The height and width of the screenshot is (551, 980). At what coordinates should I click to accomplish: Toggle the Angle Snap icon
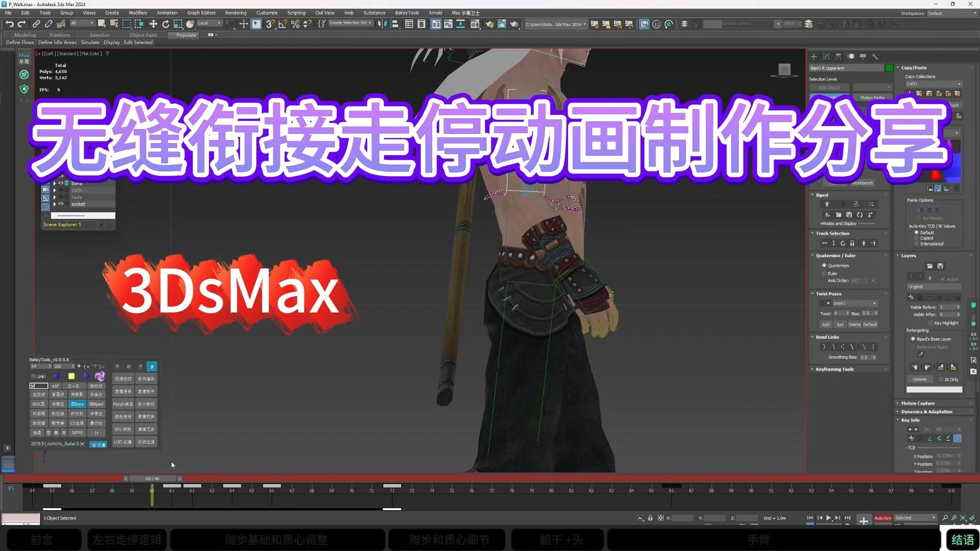[x=283, y=24]
